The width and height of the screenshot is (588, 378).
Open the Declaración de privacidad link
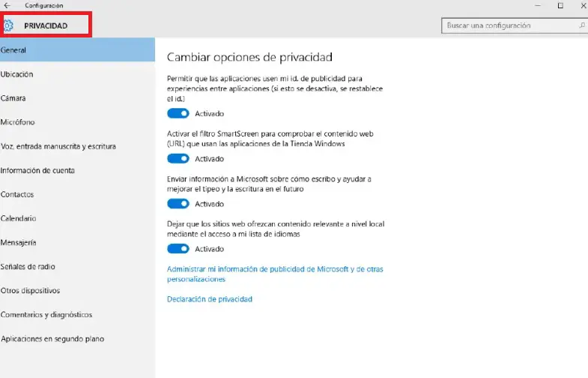210,298
